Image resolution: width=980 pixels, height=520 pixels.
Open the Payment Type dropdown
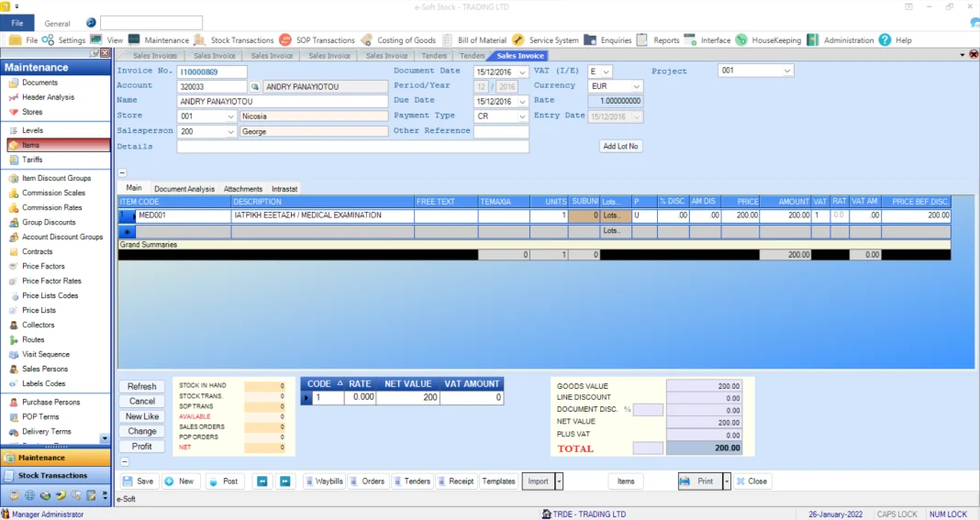(x=522, y=116)
